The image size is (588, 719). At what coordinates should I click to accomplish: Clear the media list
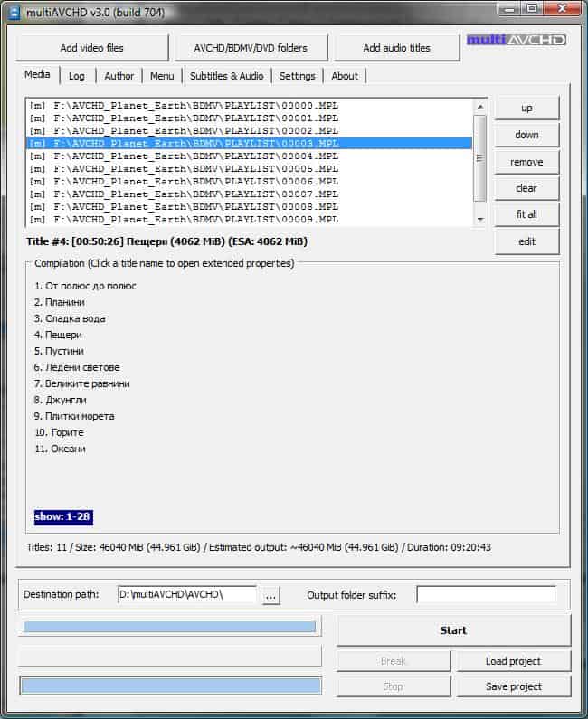click(526, 188)
